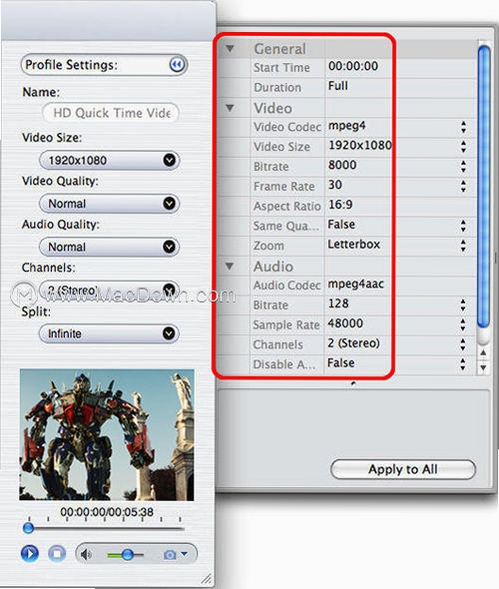Click the Video Codec row stepper
This screenshot has width=499, height=589.
[x=463, y=127]
